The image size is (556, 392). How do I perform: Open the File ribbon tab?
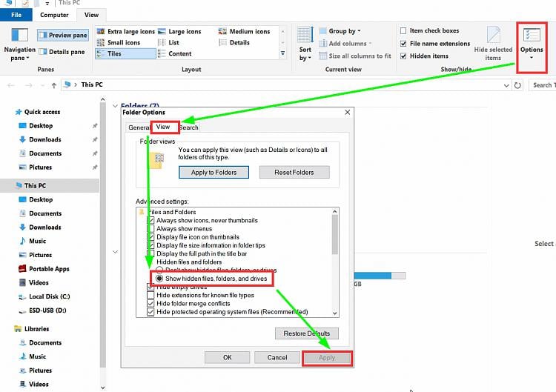[16, 15]
